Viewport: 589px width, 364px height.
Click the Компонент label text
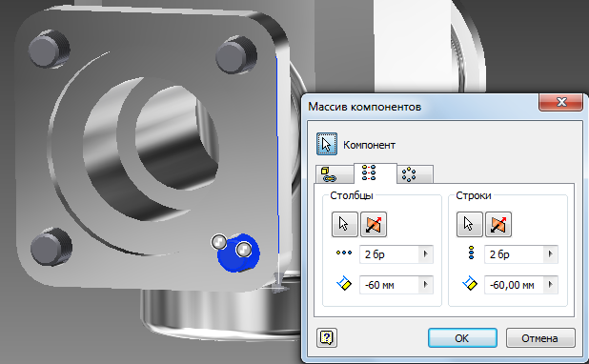tap(369, 145)
